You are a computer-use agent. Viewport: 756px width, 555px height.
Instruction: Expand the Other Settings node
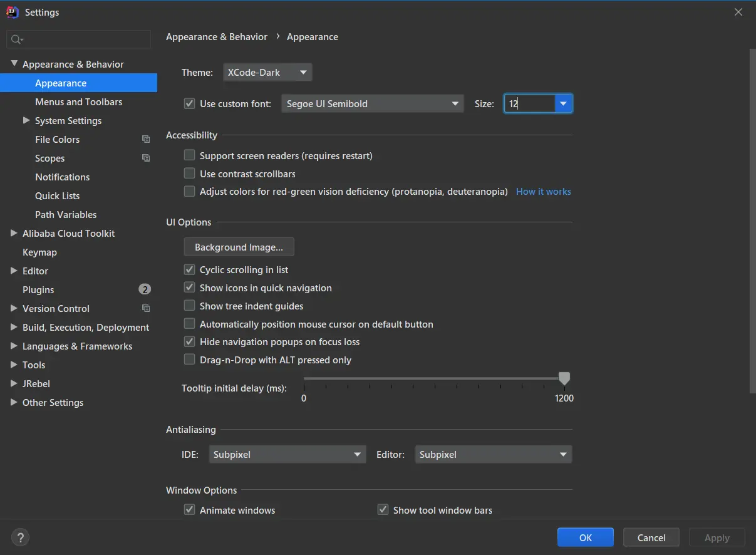click(14, 402)
